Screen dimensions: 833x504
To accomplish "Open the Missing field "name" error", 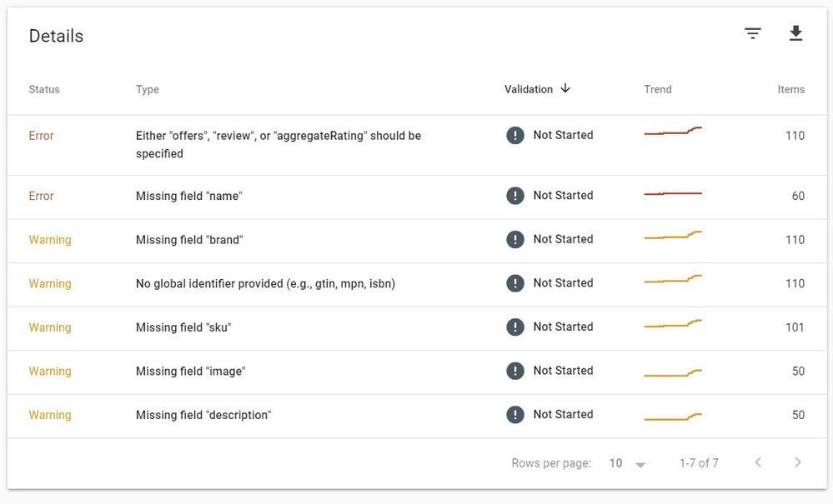I will click(x=189, y=196).
